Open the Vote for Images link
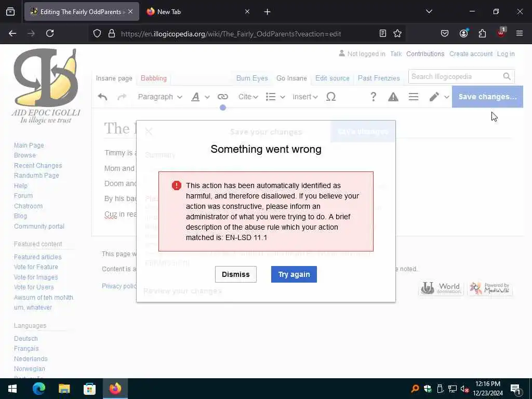This screenshot has width=532, height=399. [x=36, y=277]
